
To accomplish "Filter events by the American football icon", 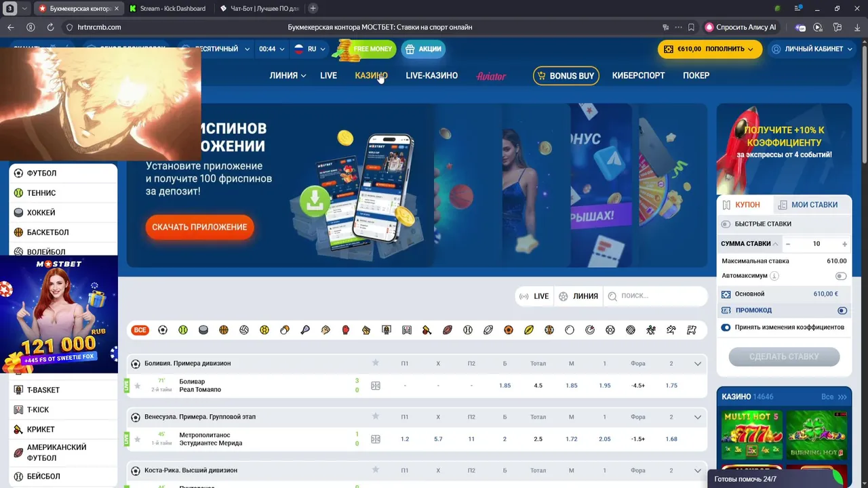I will [448, 330].
